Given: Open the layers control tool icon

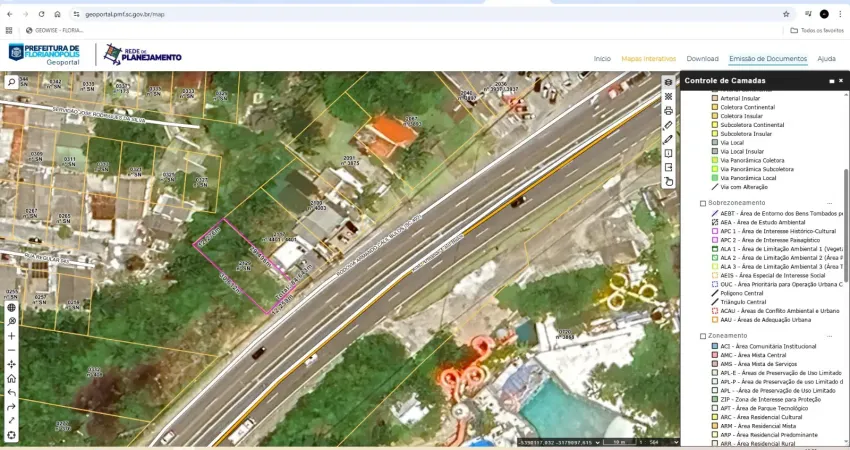Looking at the screenshot, I should [x=668, y=82].
